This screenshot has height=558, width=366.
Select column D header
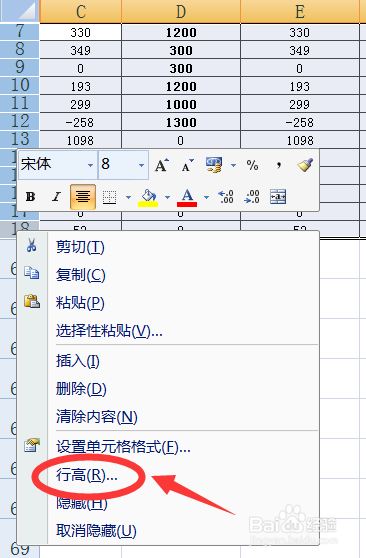[181, 11]
